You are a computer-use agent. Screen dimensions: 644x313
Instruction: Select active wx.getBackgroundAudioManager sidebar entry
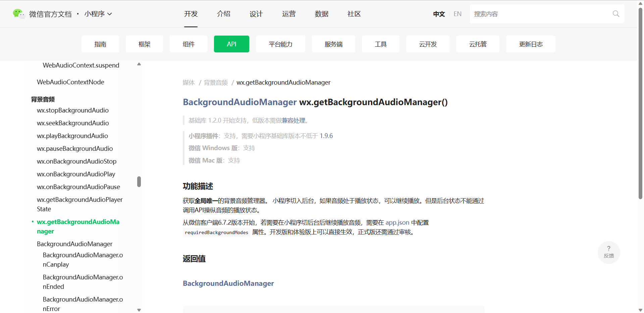[x=78, y=226]
